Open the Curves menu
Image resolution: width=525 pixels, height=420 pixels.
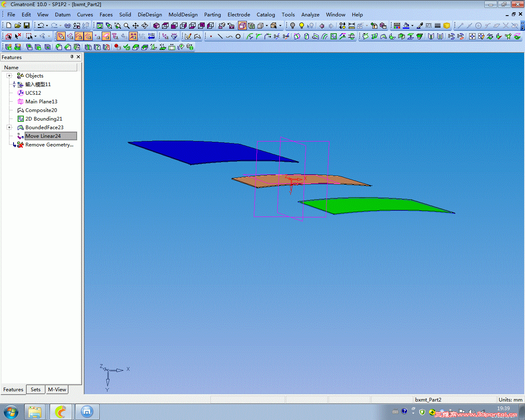85,14
